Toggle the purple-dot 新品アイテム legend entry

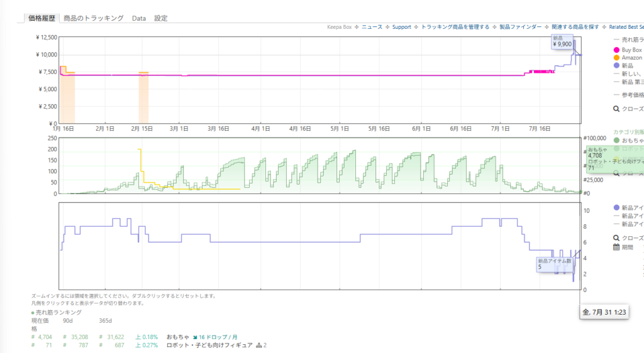click(x=633, y=207)
